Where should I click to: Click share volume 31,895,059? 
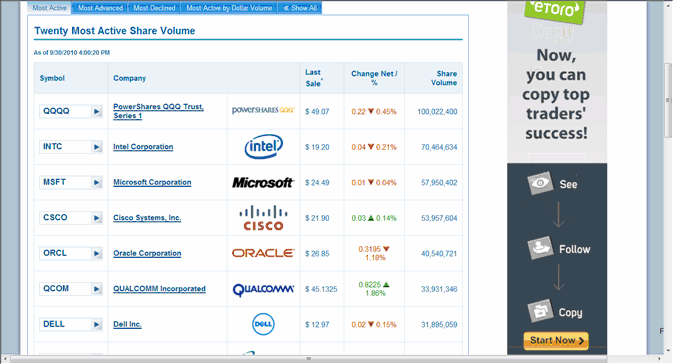439,325
